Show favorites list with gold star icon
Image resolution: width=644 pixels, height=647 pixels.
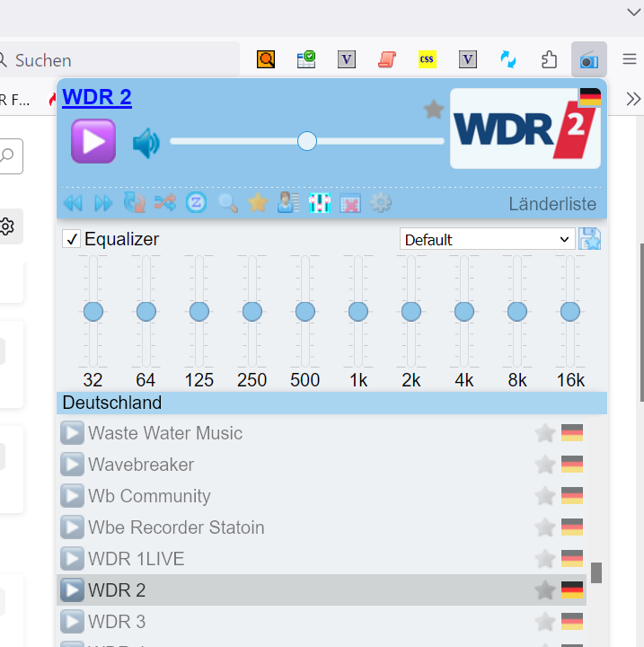258,203
